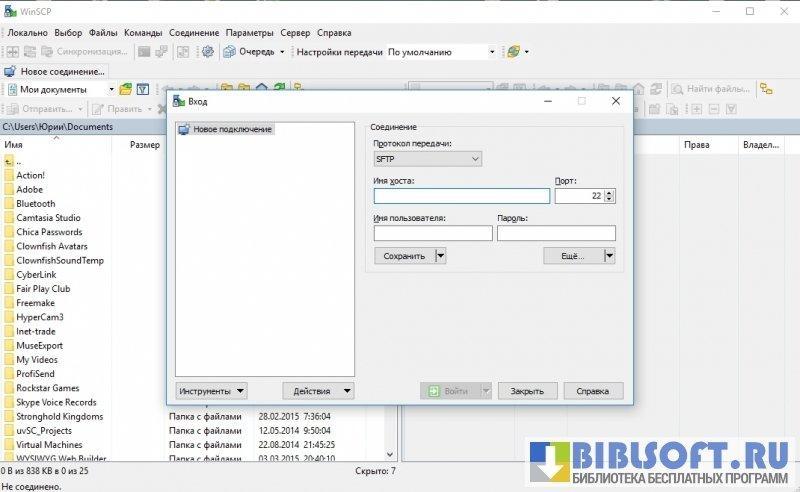Expand the Advanced (Ещё) dropdown arrow
Image resolution: width=800 pixels, height=492 pixels.
click(609, 256)
